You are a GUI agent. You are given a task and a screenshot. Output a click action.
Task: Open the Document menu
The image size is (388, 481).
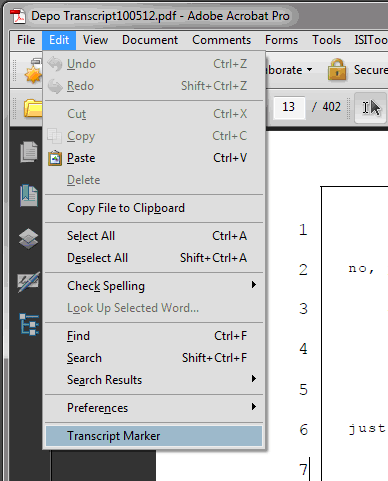coord(150,40)
